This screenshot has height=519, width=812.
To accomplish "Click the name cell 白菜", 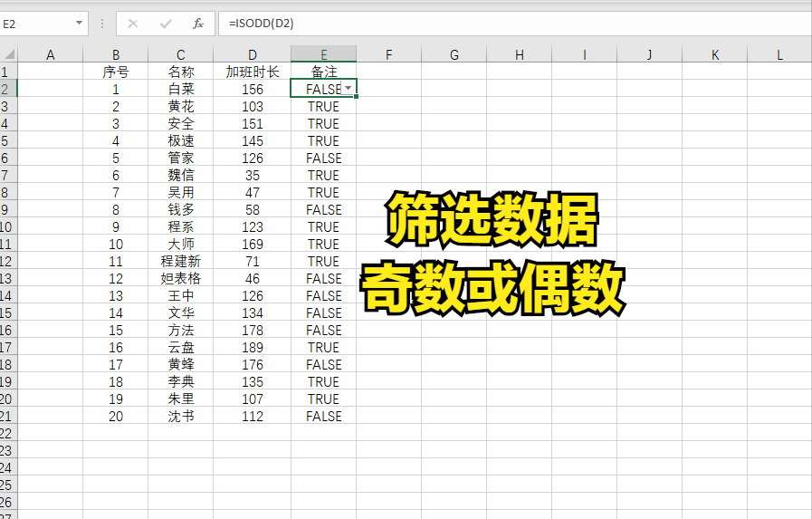I will pos(181,89).
